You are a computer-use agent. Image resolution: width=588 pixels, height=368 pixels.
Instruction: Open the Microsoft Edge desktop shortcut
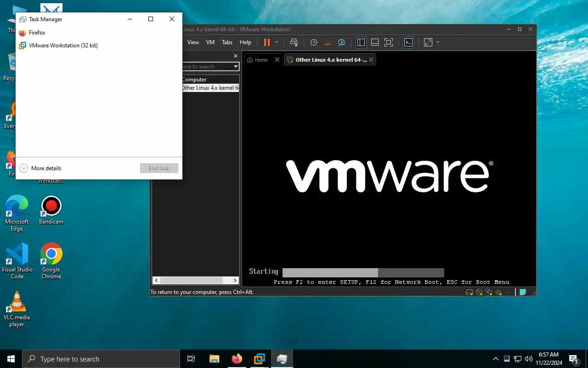17,213
